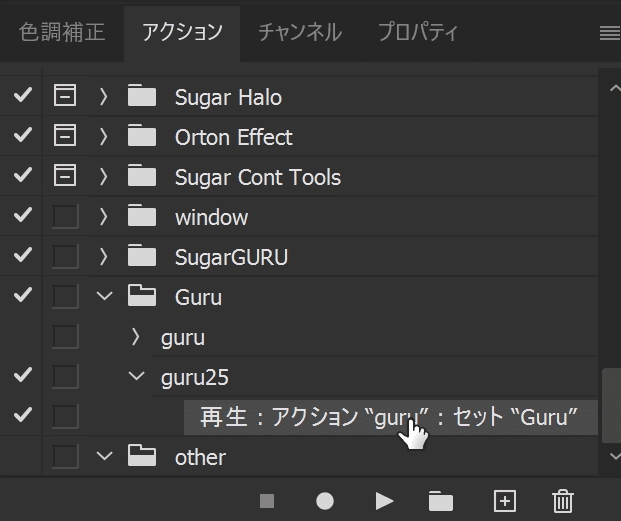Select the guru25 action
The height and width of the screenshot is (521, 621).
click(195, 377)
